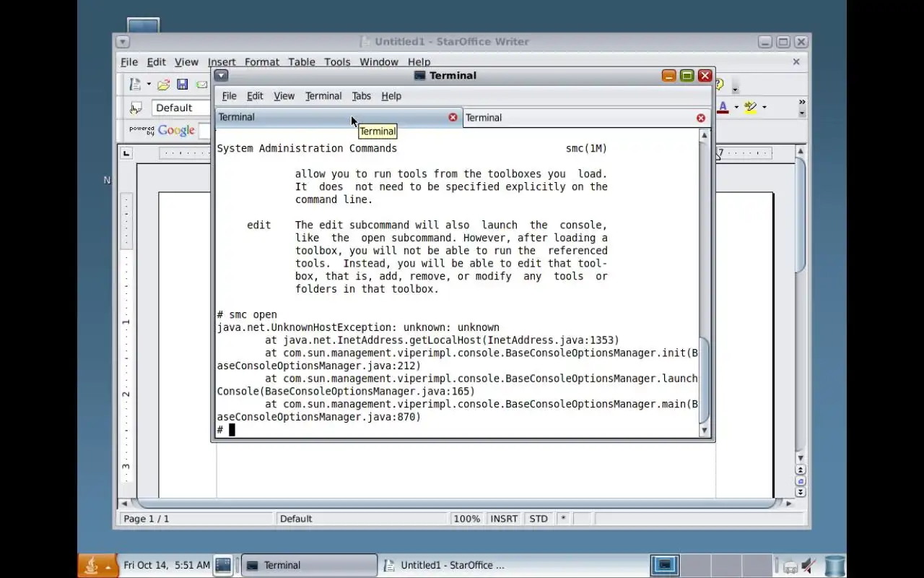Close the second Terminal tab with red X
Viewport: 924px width, 578px height.
[700, 118]
